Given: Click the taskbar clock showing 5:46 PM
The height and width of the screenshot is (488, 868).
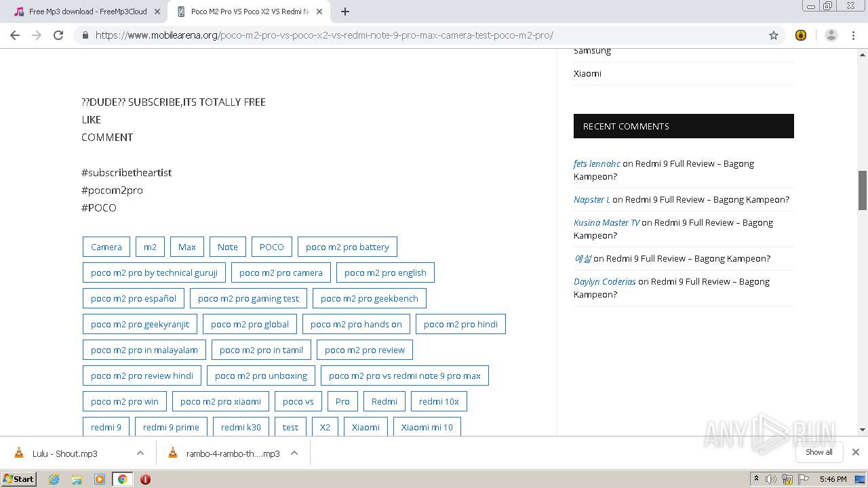Looking at the screenshot, I should (833, 479).
